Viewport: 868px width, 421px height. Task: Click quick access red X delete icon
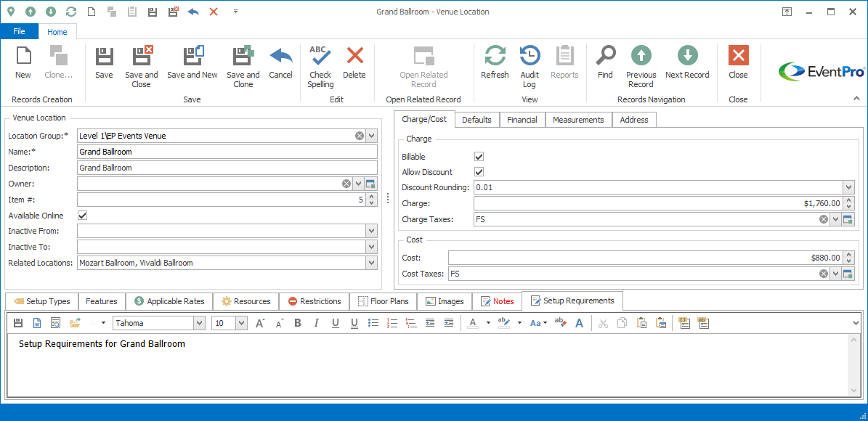(213, 11)
